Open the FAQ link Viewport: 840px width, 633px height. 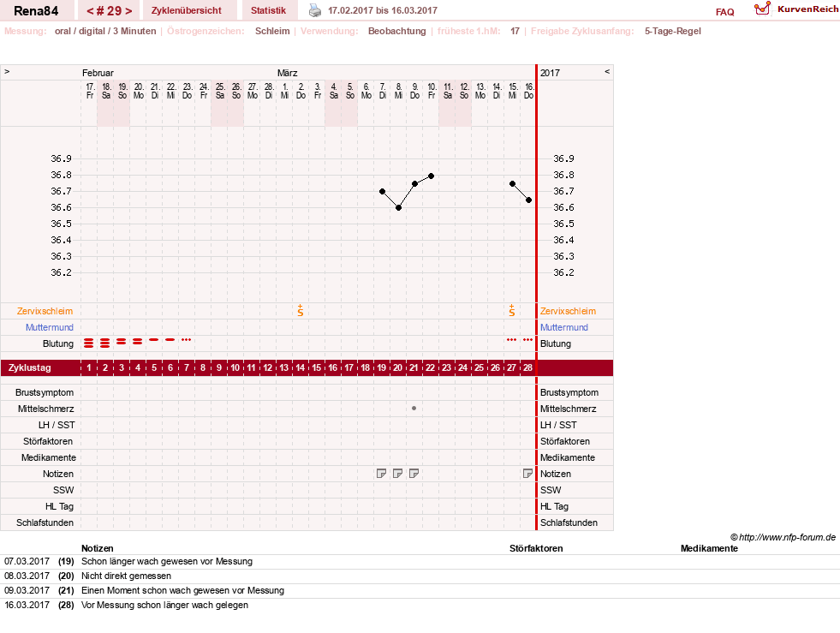coord(724,12)
